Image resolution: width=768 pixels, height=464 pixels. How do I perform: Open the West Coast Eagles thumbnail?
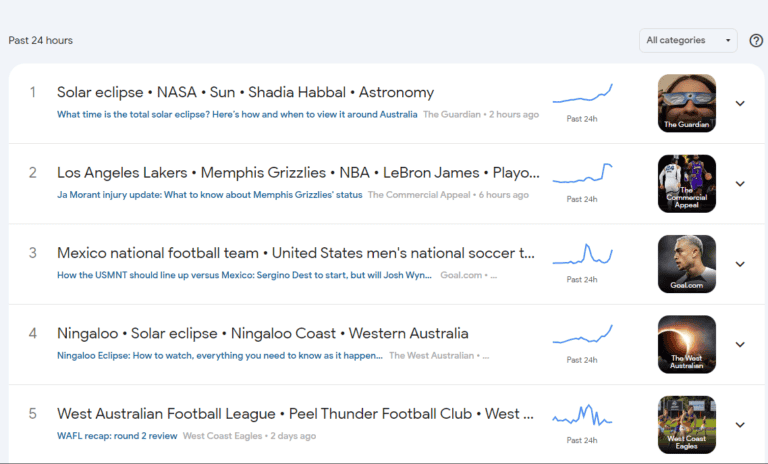pyautogui.click(x=687, y=425)
